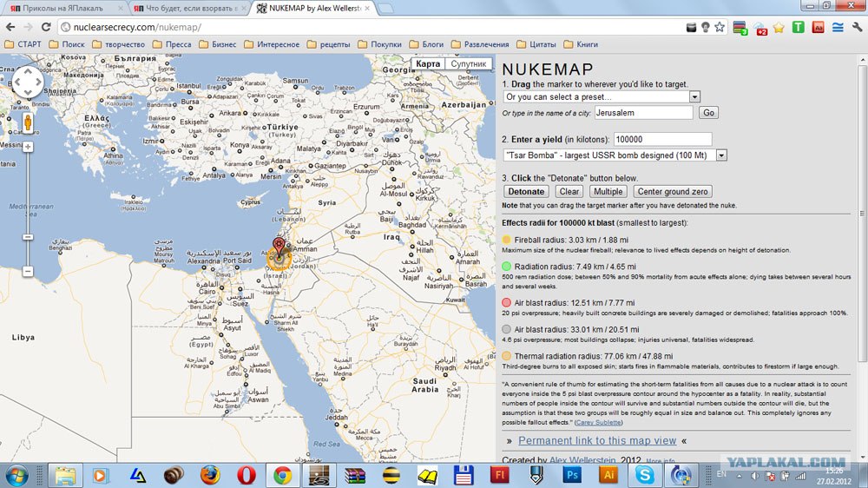Screen dimensions: 868x488
Task: Open the рецепты bookmarks folder
Action: (x=328, y=44)
